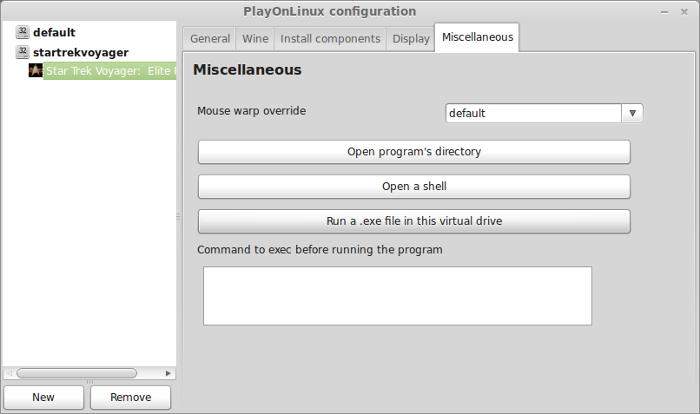The image size is (700, 414).
Task: Select the Miscellaneous tab
Action: (477, 37)
